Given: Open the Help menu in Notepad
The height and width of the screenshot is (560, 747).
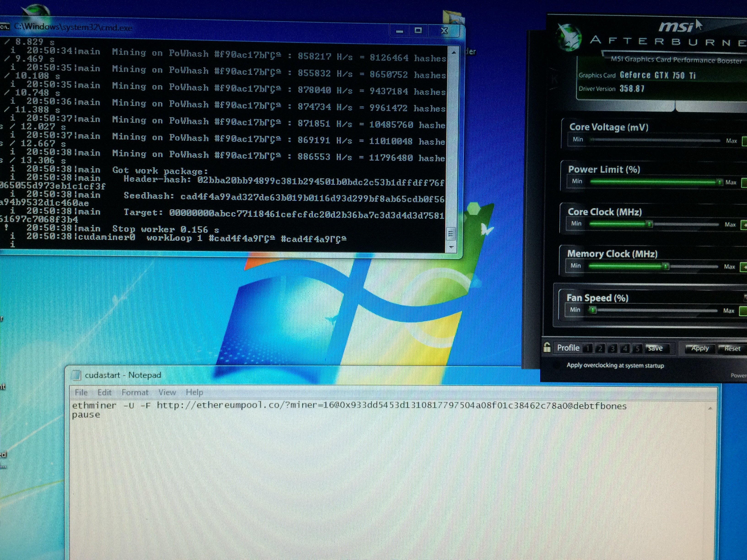Looking at the screenshot, I should pos(194,392).
